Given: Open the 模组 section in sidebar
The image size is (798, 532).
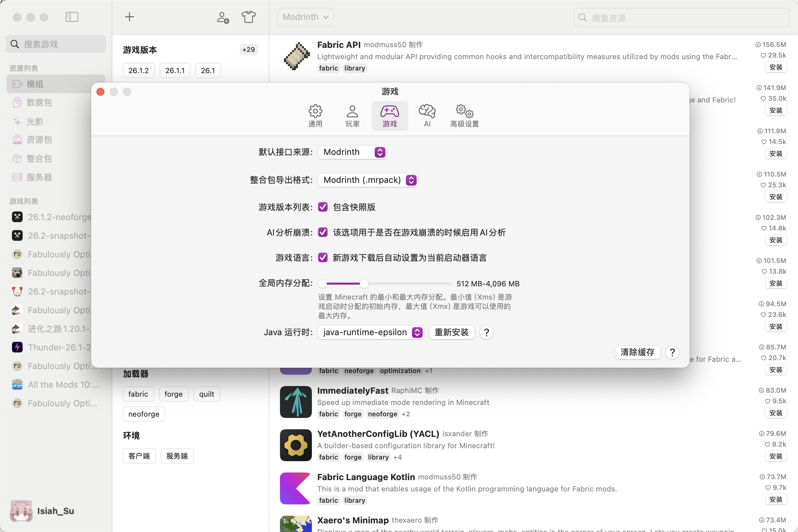Looking at the screenshot, I should click(35, 84).
